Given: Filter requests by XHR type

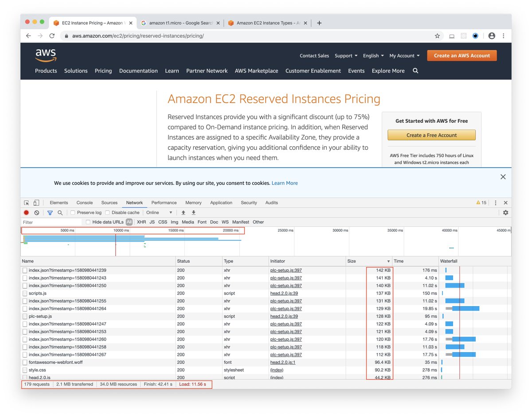Looking at the screenshot, I should click(141, 222).
